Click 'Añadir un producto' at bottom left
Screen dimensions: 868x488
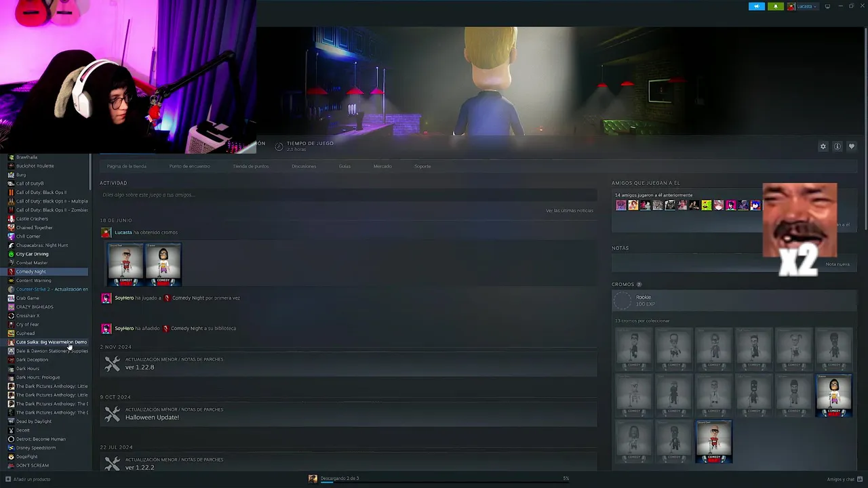coord(32,479)
